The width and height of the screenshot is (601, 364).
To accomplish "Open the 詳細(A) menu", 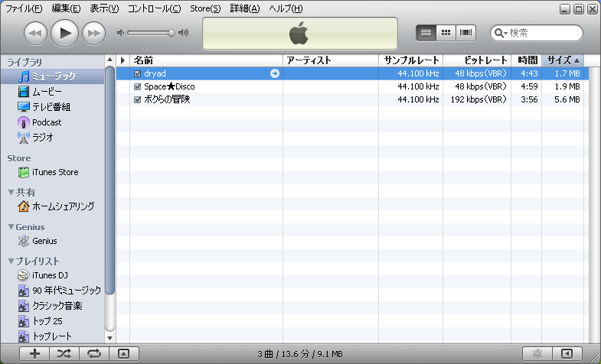I will (x=245, y=8).
